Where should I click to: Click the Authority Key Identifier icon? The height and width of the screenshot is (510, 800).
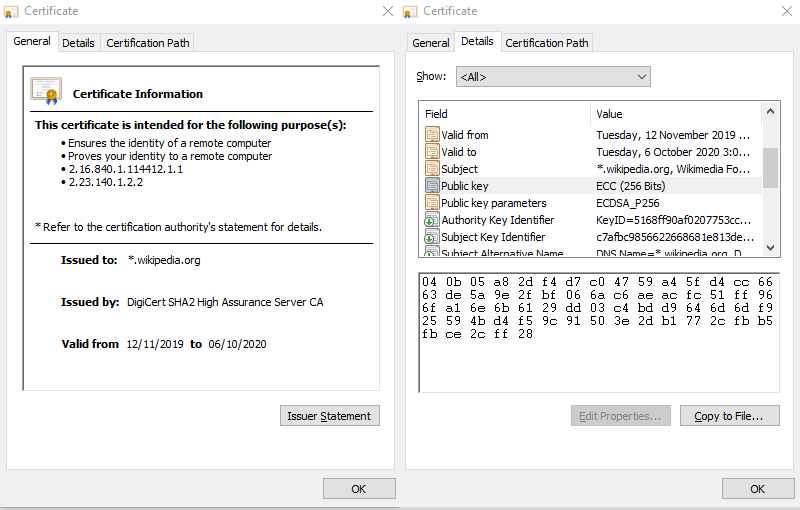(432, 220)
